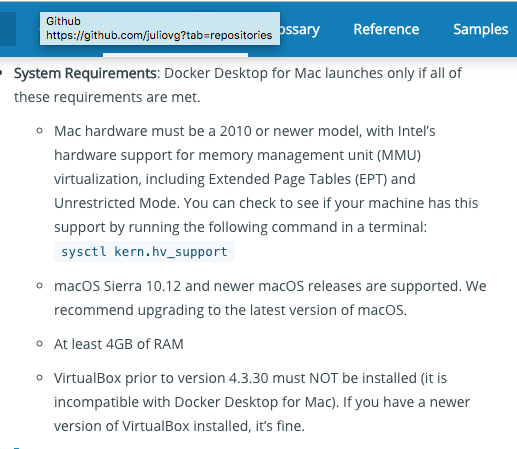The image size is (517, 449).
Task: Open the Reference tab in navigation bar
Action: coord(386,29)
